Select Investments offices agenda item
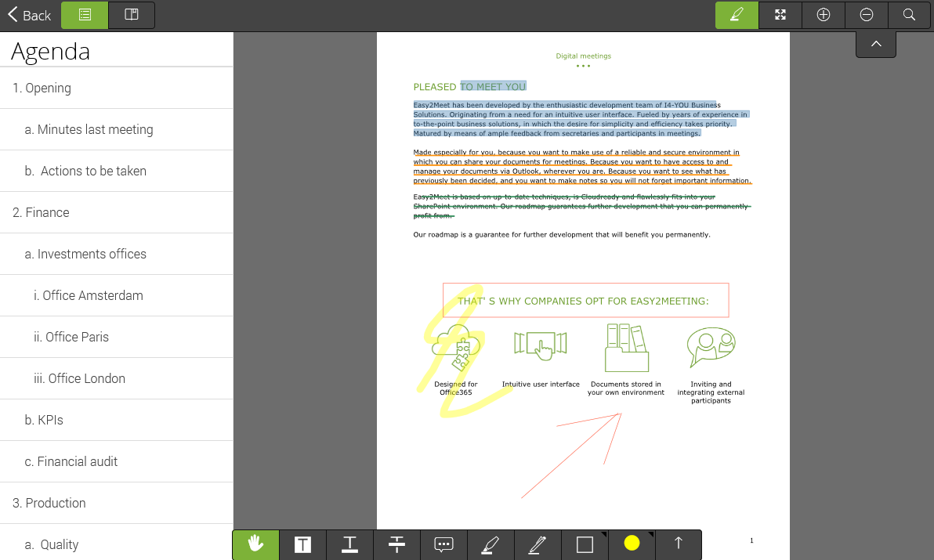 [x=116, y=254]
